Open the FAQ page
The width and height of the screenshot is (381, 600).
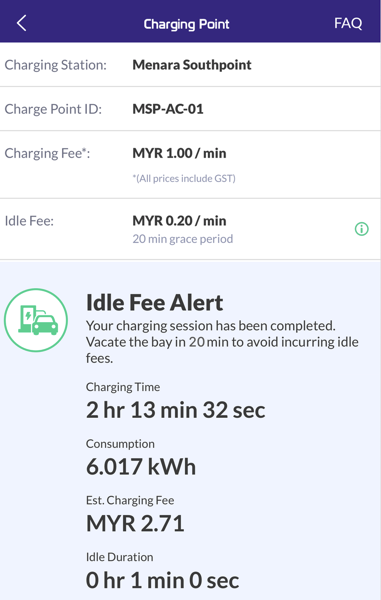point(348,23)
